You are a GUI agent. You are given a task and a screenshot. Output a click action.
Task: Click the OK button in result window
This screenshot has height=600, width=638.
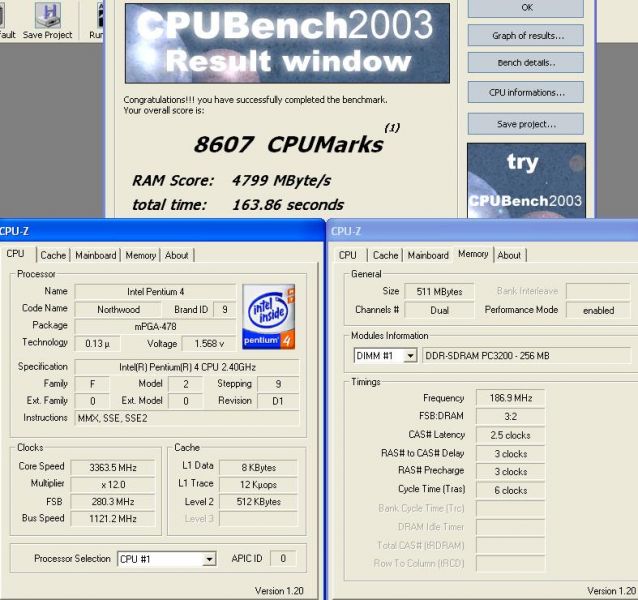(526, 8)
